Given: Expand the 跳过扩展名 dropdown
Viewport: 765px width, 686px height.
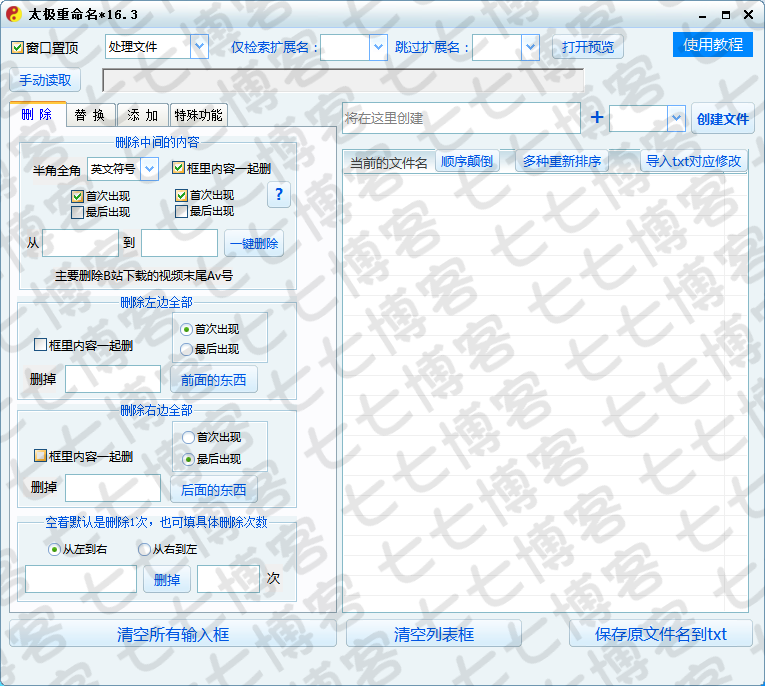Looking at the screenshot, I should (530, 47).
